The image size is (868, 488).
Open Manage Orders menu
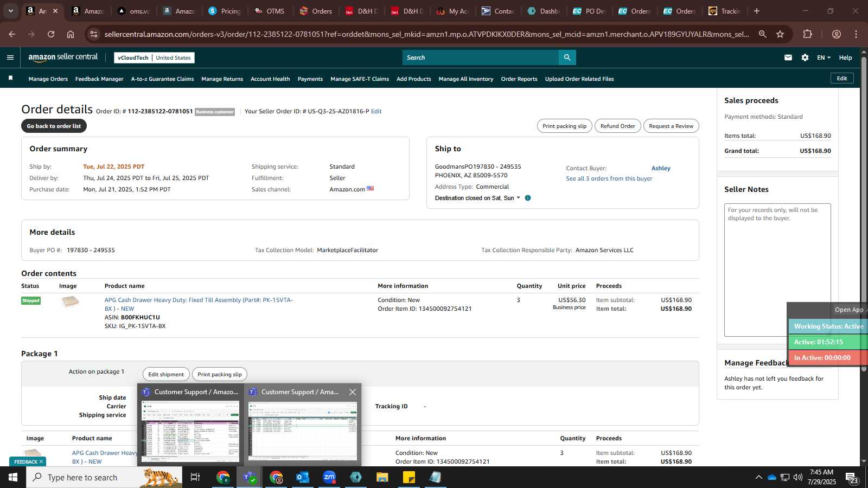(48, 79)
